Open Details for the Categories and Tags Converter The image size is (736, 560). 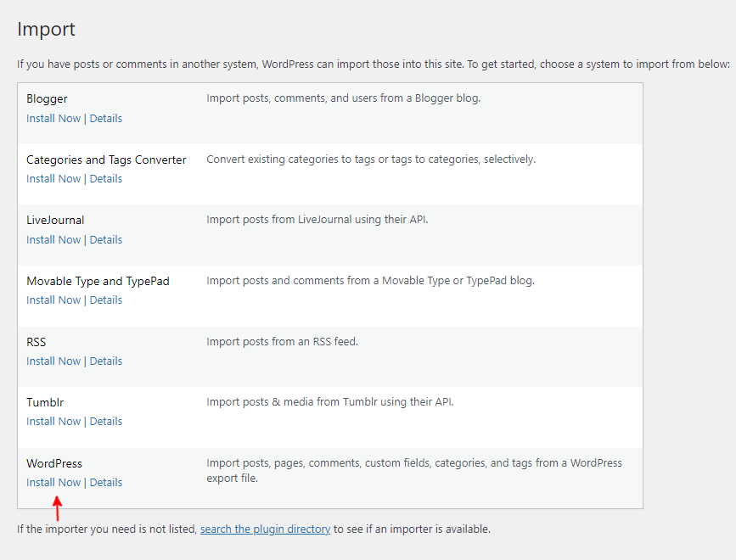pyautogui.click(x=105, y=178)
